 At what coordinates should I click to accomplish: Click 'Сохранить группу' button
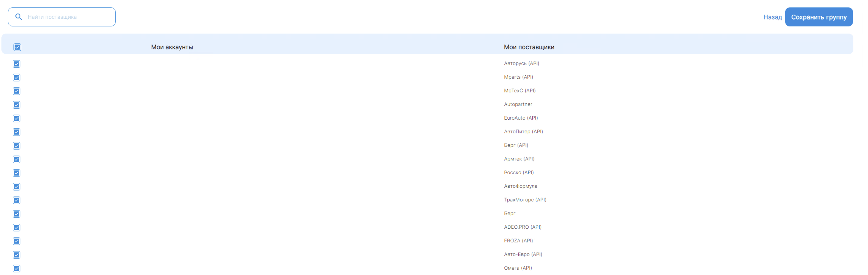pos(818,17)
